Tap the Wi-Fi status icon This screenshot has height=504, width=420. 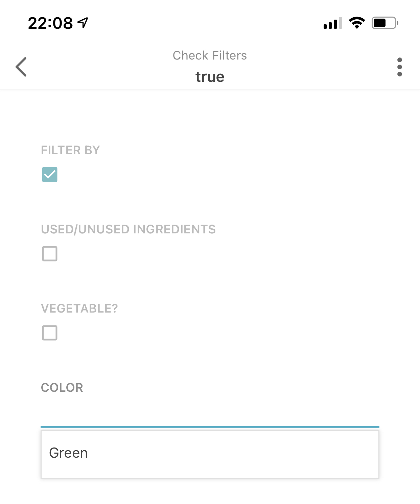click(x=357, y=23)
